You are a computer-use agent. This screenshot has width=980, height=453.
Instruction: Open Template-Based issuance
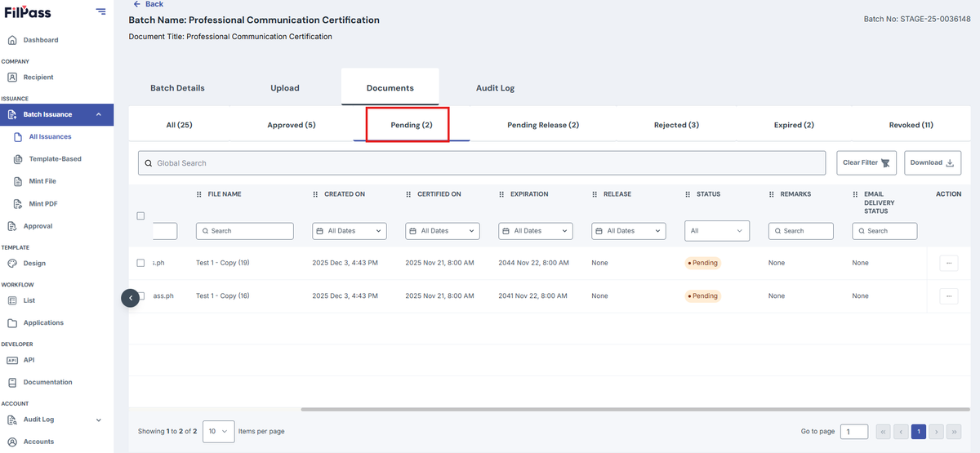coord(55,159)
